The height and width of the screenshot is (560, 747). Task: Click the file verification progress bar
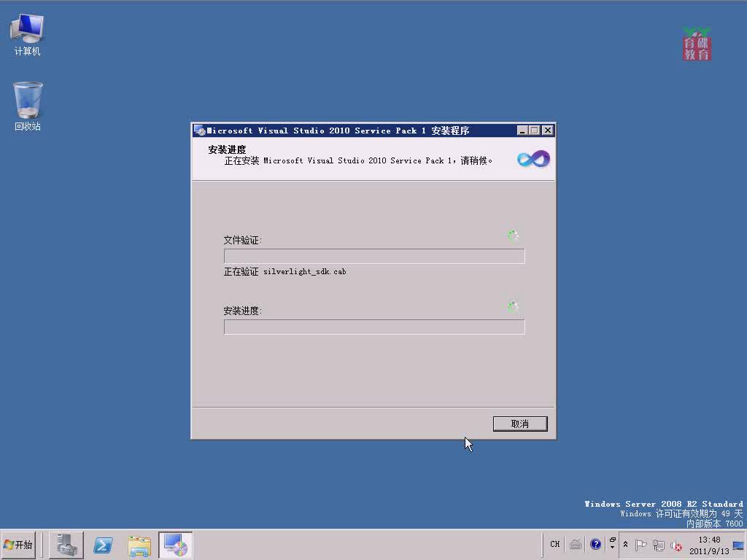click(374, 256)
